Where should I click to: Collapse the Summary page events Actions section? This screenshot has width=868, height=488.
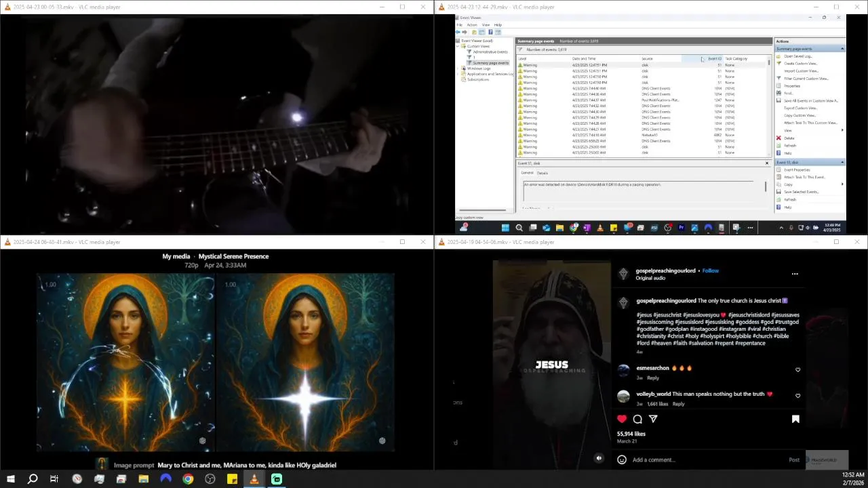pos(842,49)
